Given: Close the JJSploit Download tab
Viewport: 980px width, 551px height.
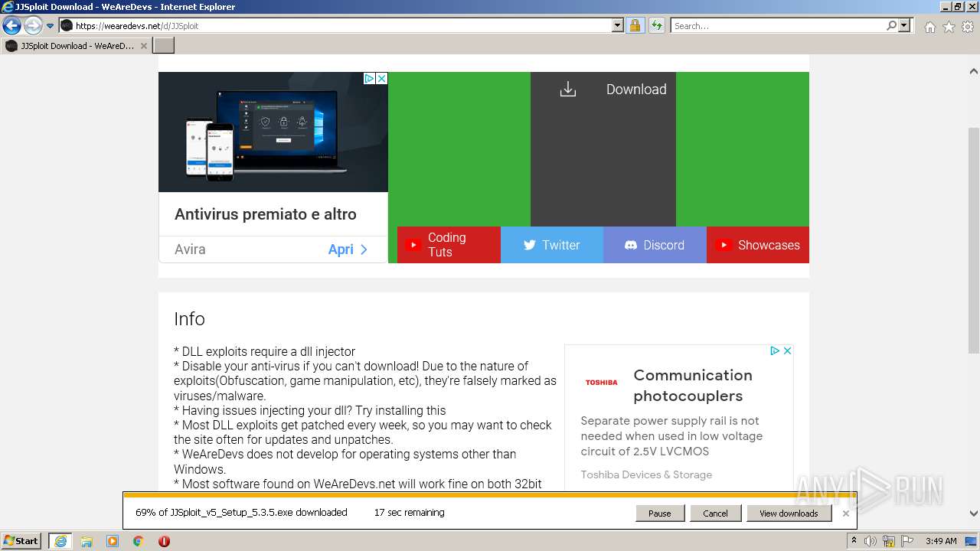Looking at the screenshot, I should point(144,46).
